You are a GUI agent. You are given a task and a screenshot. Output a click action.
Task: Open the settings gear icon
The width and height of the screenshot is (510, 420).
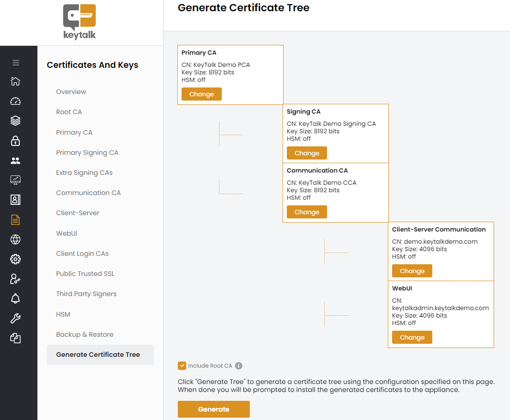coord(15,259)
